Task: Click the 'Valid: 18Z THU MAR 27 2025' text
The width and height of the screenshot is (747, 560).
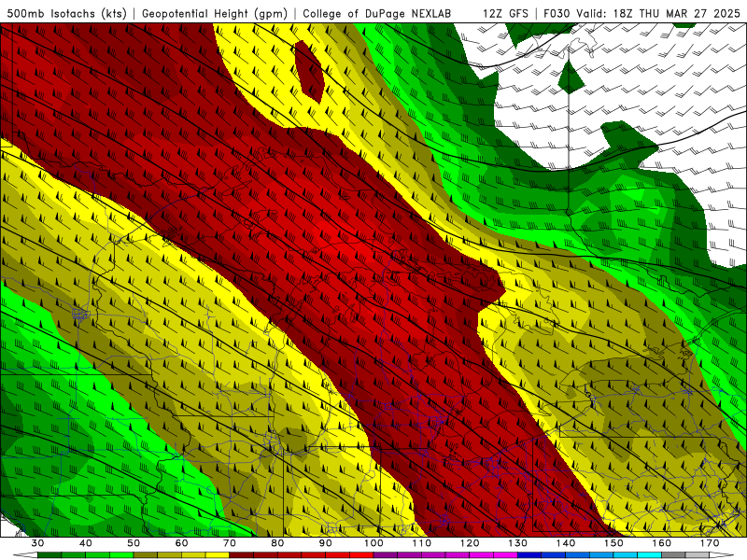Action: pos(658,13)
